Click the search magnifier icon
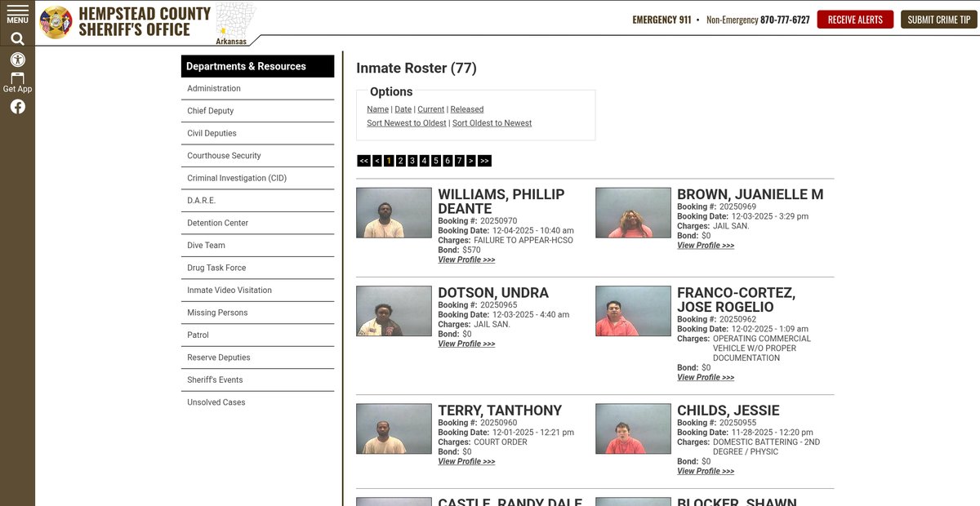This screenshot has height=506, width=980. [17, 38]
